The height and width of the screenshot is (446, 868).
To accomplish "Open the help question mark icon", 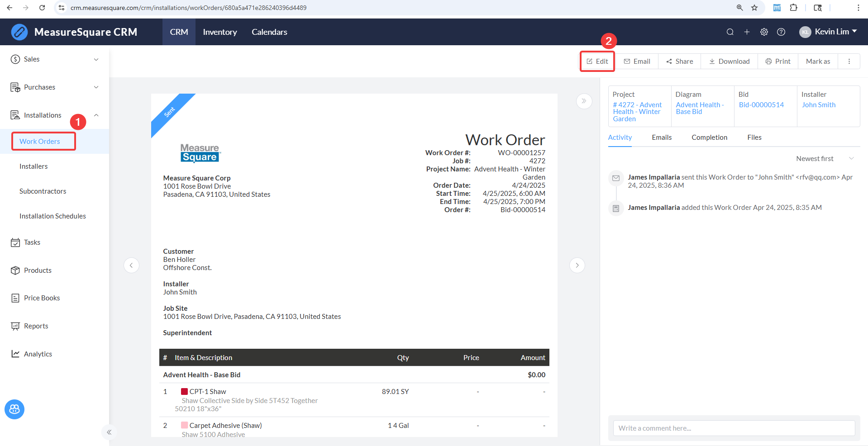I will click(781, 32).
